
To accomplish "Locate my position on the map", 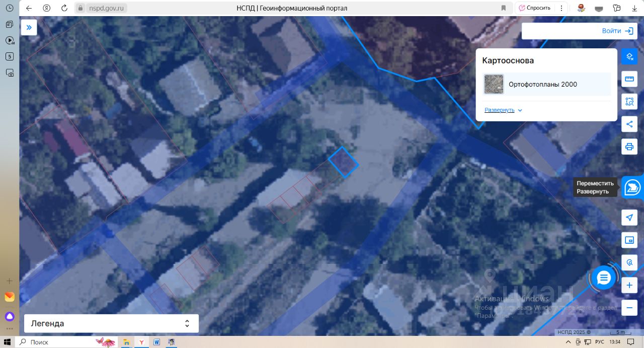I will click(629, 218).
